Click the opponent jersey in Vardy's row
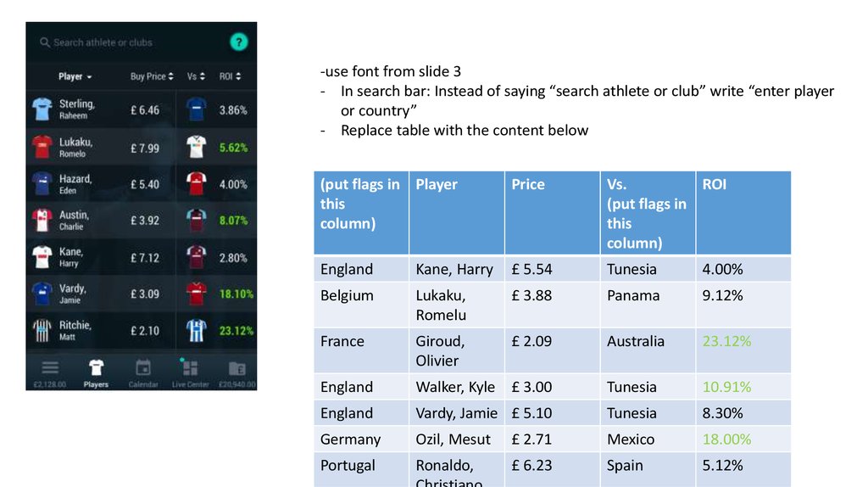This screenshot has width=868, height=487. pyautogui.click(x=196, y=294)
